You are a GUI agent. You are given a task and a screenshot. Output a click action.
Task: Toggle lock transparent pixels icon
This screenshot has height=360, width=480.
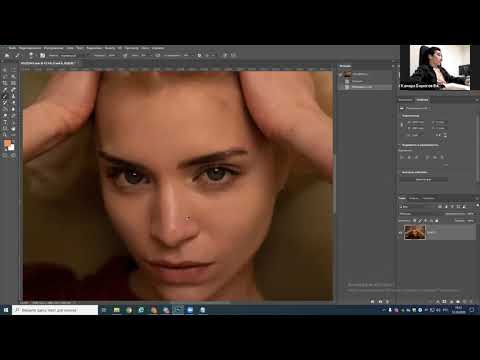pos(415,220)
